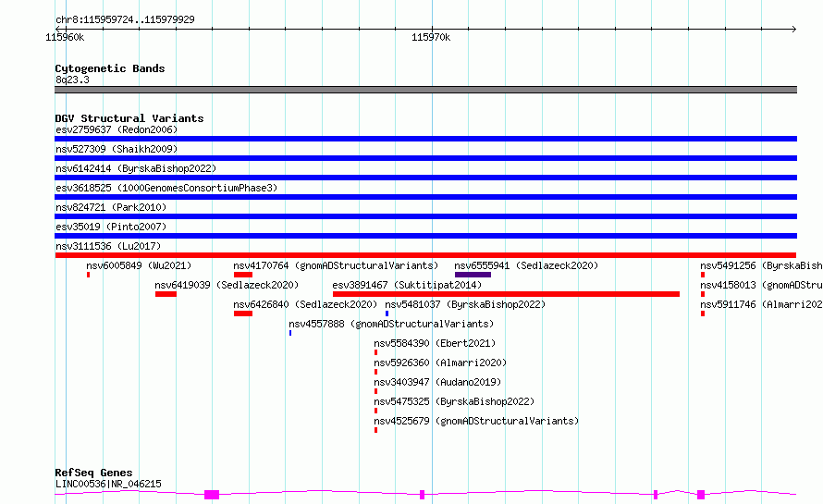Screen dimensions: 823x504
Task: Click the 115960k ruler position label
Action: click(65, 37)
